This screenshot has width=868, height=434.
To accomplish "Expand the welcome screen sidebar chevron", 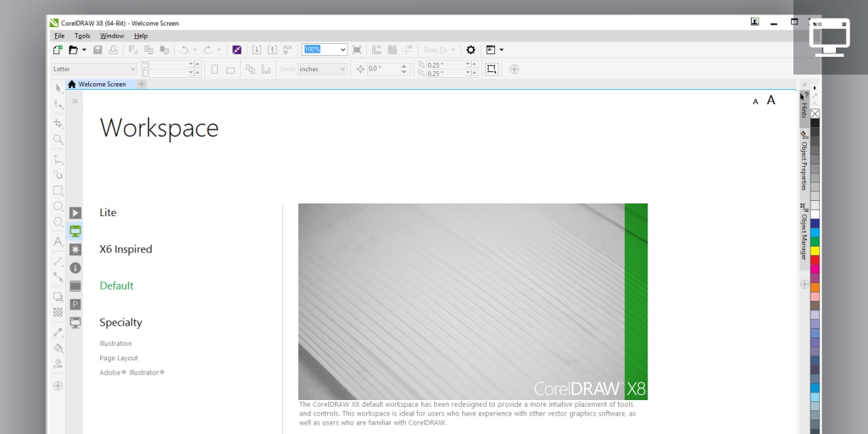I will coord(75,101).
